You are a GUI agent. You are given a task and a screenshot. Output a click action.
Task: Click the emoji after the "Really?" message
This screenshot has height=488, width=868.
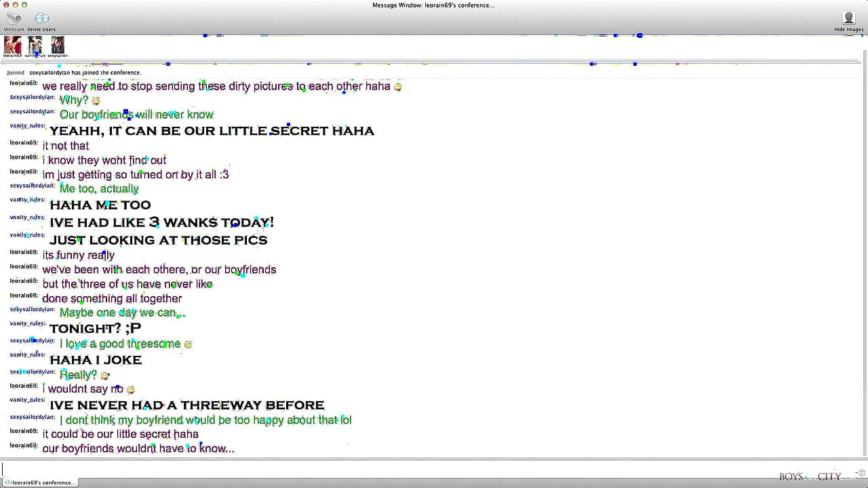(104, 375)
